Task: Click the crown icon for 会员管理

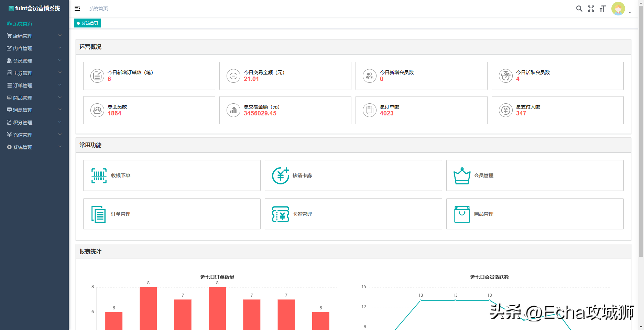Action: [462, 176]
